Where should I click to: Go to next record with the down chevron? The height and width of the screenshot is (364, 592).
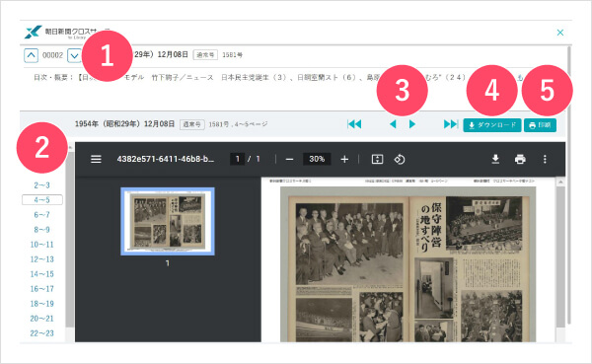pos(74,56)
